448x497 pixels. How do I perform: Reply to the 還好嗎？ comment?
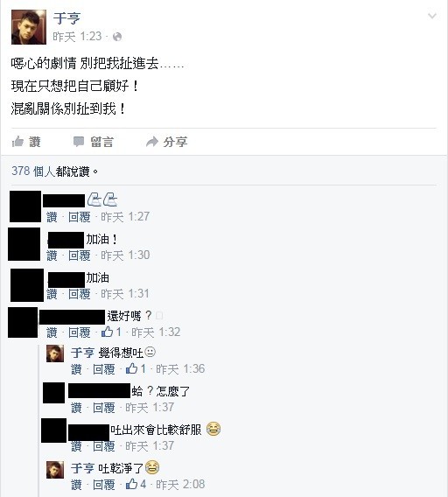coord(80,332)
